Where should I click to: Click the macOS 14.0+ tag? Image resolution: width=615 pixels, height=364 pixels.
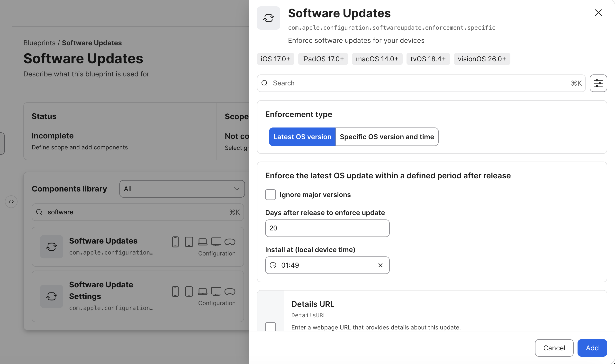point(377,59)
